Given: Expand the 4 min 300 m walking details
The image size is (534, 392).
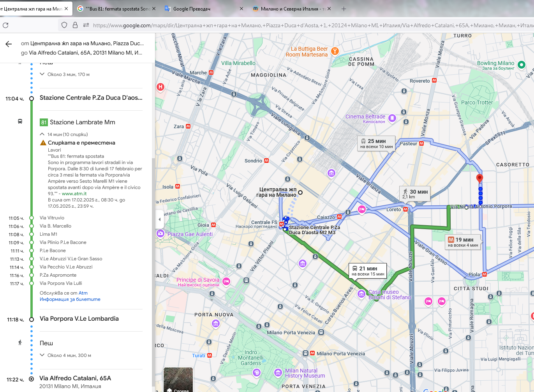Looking at the screenshot, I should coord(42,355).
